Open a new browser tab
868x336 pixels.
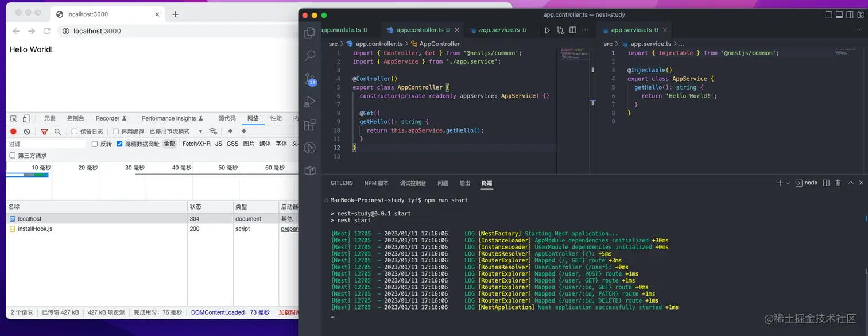176,14
